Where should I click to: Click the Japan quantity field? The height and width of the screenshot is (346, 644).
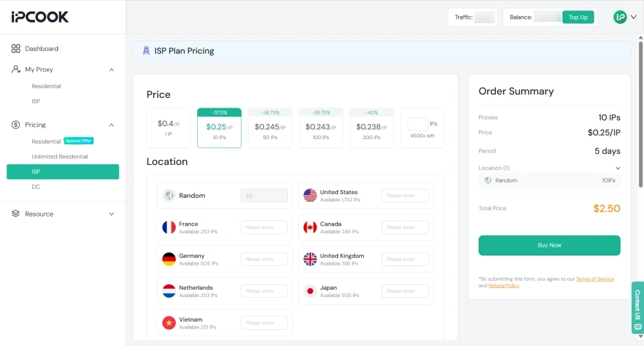405,291
